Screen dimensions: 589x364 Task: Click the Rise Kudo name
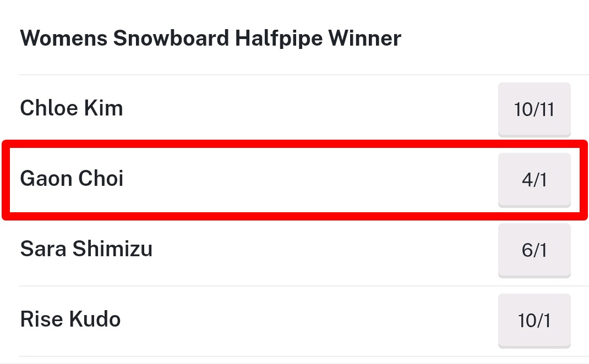point(70,319)
